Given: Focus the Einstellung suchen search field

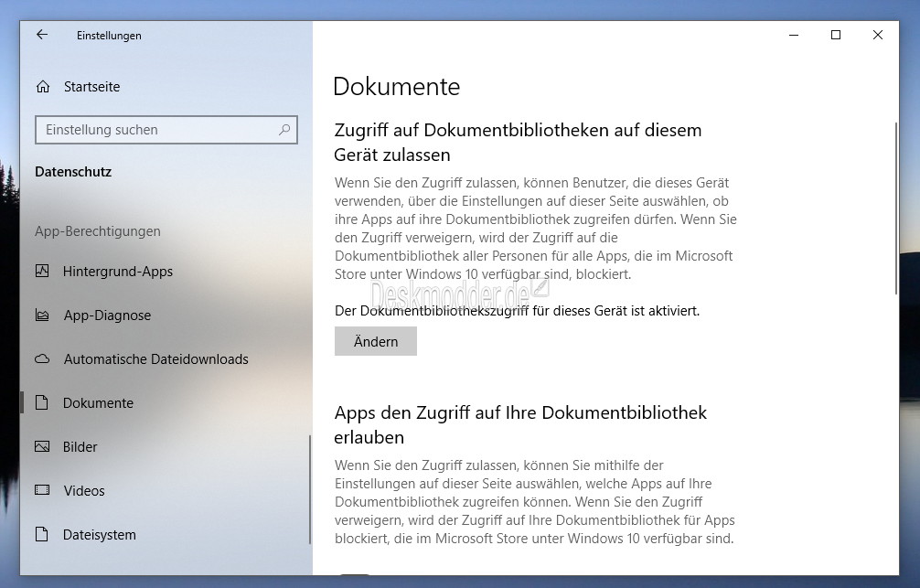Looking at the screenshot, I should (x=166, y=130).
